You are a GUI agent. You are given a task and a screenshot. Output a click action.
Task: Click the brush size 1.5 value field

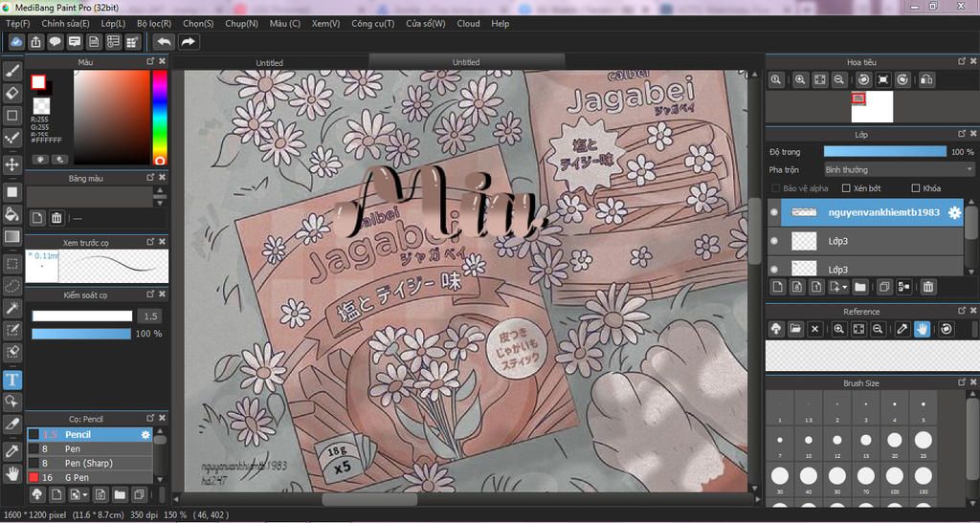[147, 316]
